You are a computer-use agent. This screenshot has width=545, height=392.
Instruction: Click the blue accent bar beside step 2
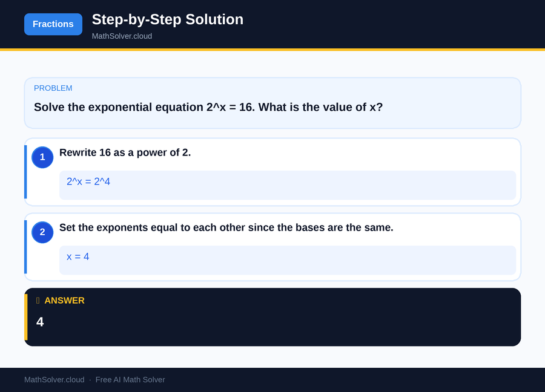[25, 247]
